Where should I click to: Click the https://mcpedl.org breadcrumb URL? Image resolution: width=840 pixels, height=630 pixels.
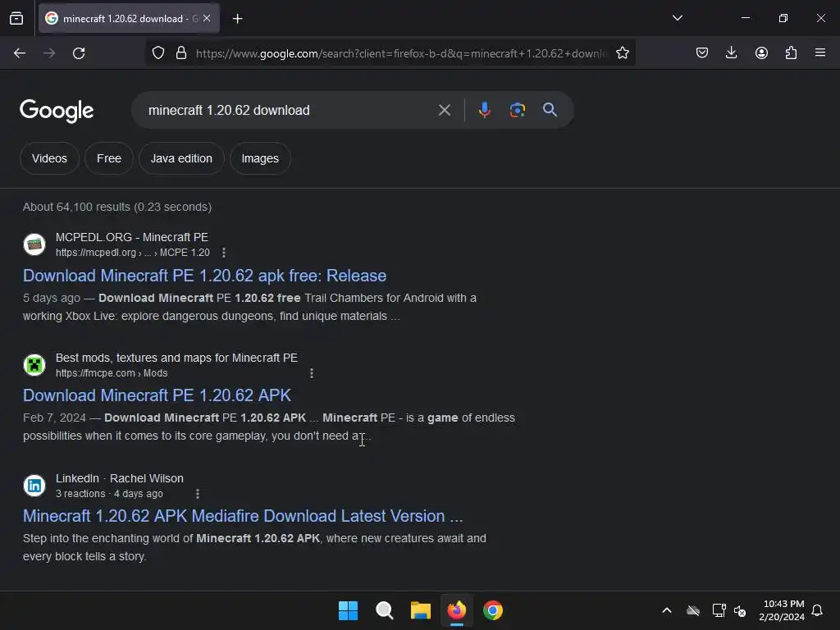[133, 253]
